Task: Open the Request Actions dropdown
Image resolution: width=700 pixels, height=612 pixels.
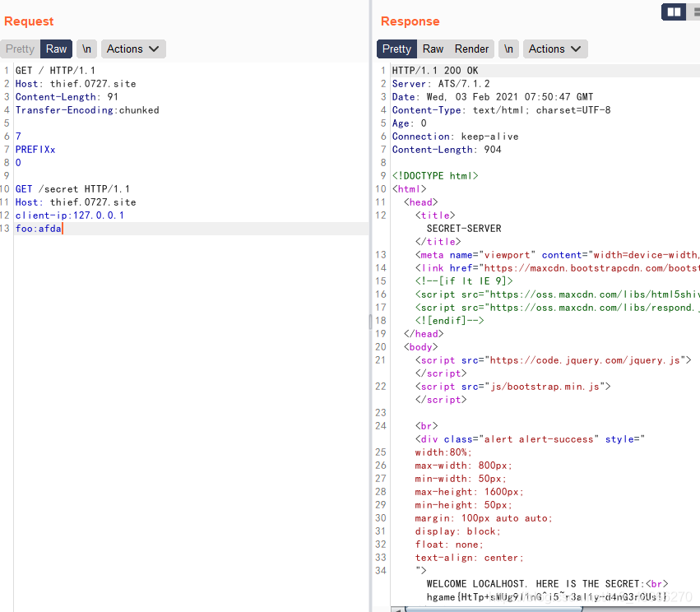Action: click(x=133, y=49)
